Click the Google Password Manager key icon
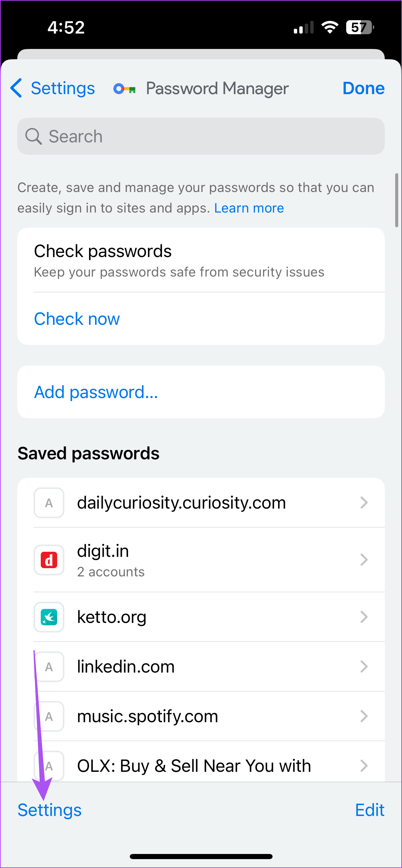402x868 pixels. click(124, 88)
